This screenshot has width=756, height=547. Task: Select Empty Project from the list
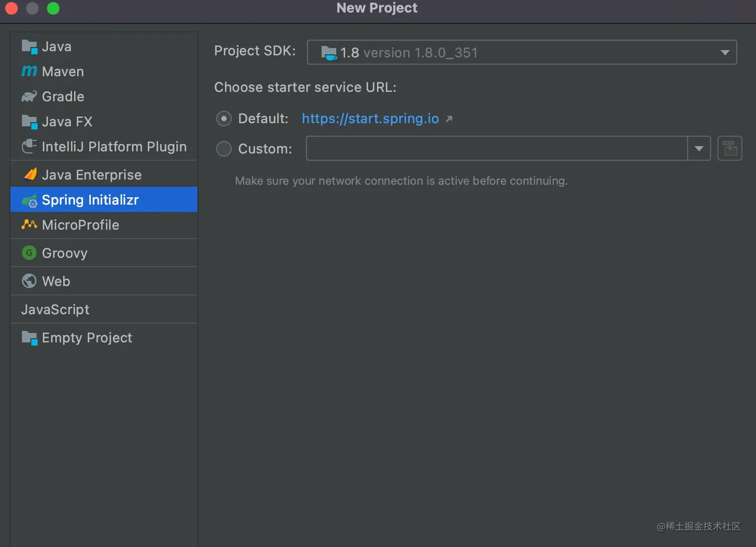pos(87,338)
